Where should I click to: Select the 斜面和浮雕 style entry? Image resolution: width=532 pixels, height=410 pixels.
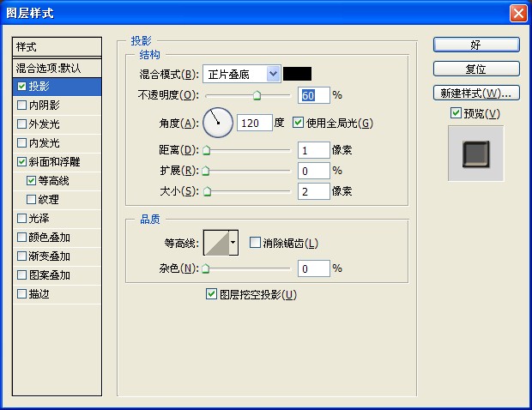(x=55, y=161)
